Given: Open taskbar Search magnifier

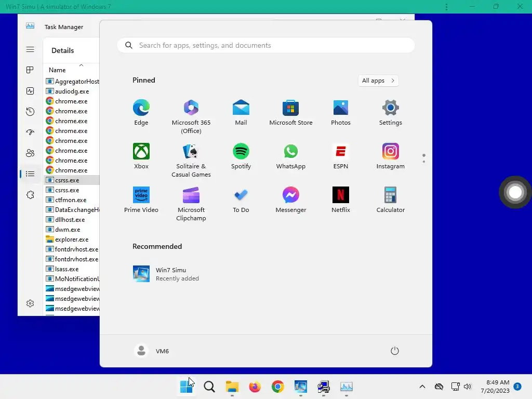Looking at the screenshot, I should (209, 387).
